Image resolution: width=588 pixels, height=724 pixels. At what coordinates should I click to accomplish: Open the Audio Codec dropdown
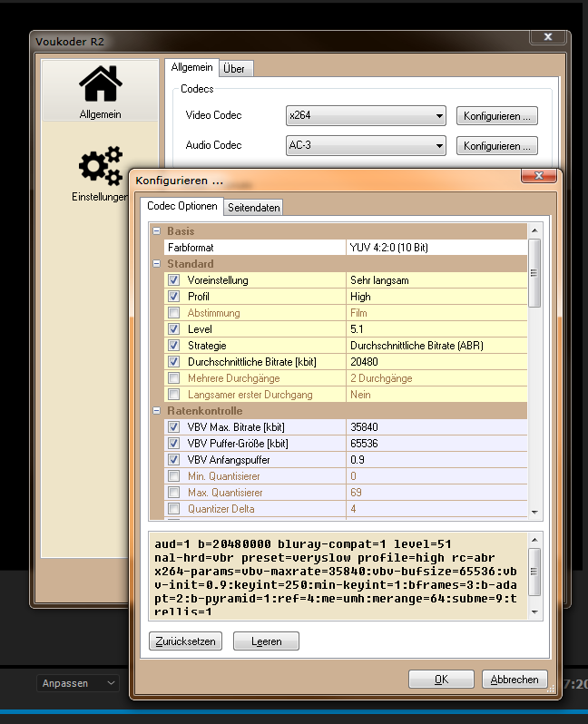pos(366,145)
